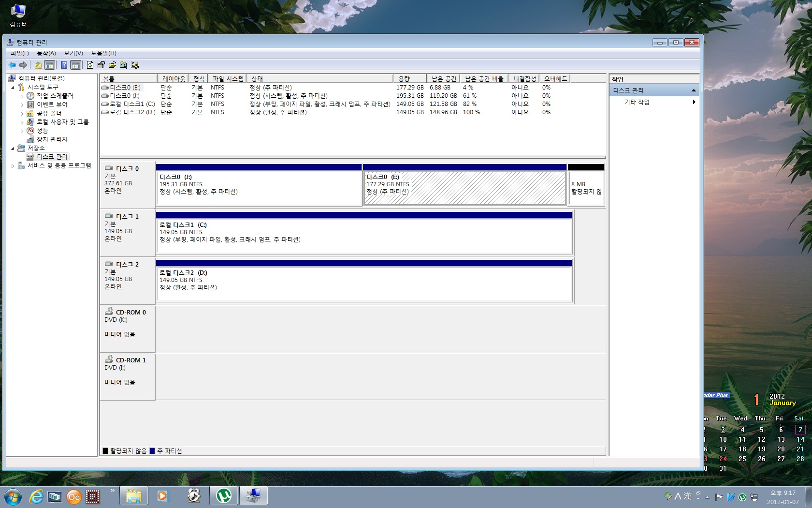Click the 디스크 1 disk label box
Viewport: 812px width, 508px height.
pyautogui.click(x=128, y=232)
